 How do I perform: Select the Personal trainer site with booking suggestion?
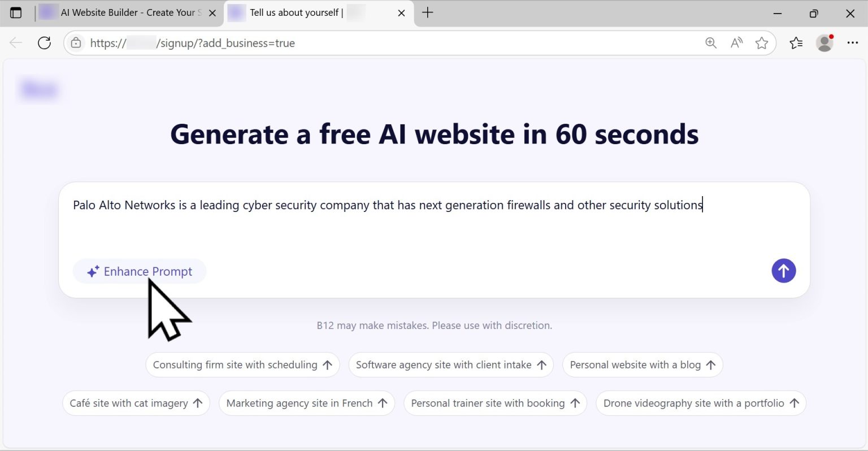tap(495, 403)
